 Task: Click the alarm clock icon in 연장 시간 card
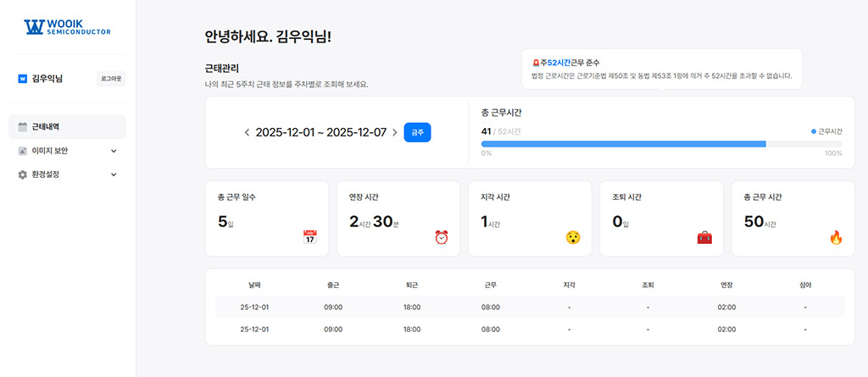[442, 237]
